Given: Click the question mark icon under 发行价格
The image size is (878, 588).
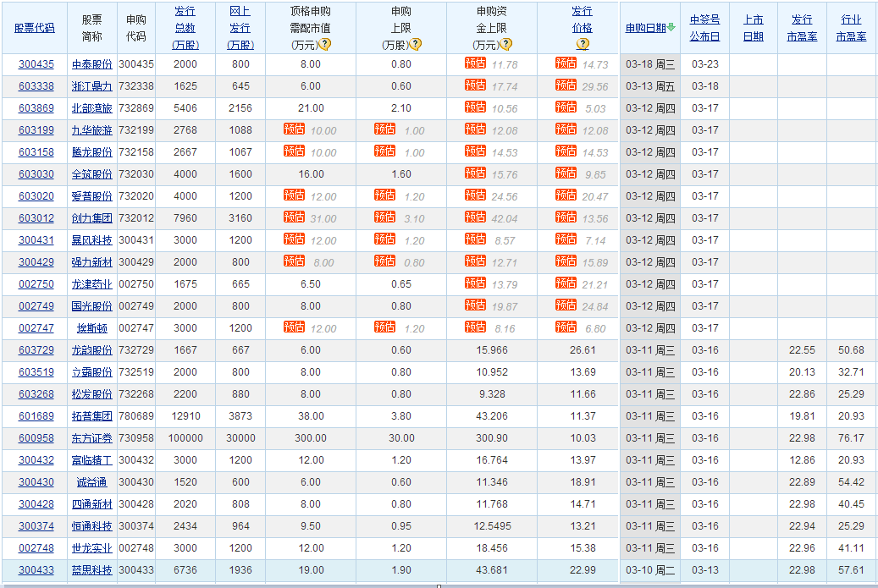Looking at the screenshot, I should click(583, 44).
